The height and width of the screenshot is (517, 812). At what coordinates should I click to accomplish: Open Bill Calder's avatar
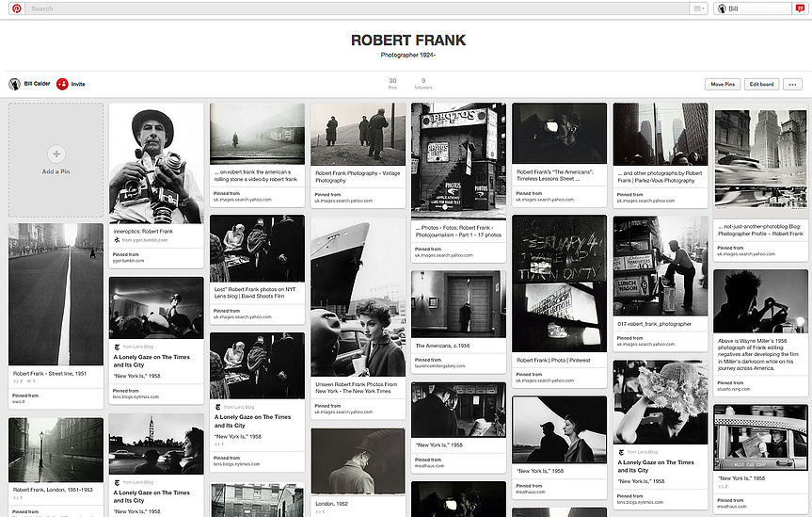(14, 84)
